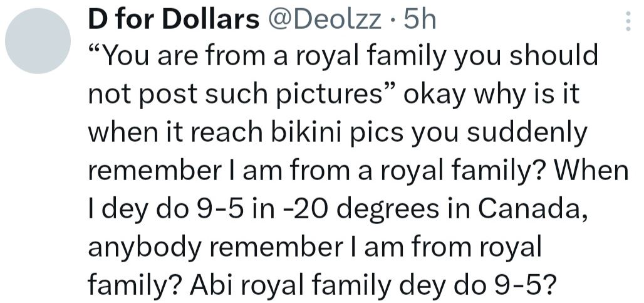Click the @Deolzz handle

coord(324,20)
